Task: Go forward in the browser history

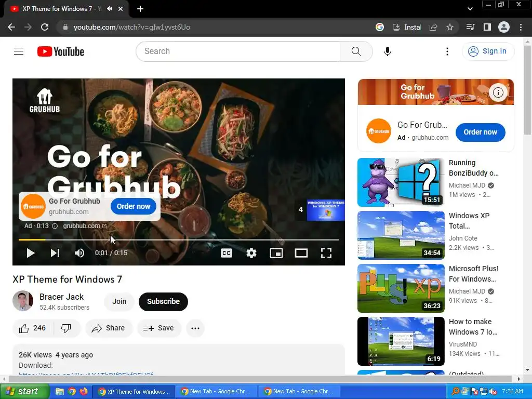Action: coord(28,27)
